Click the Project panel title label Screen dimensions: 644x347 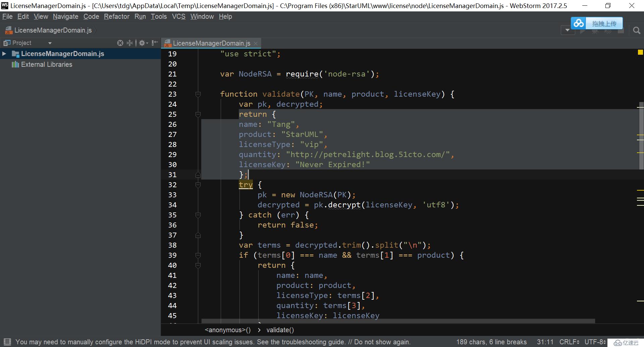[x=22, y=43]
